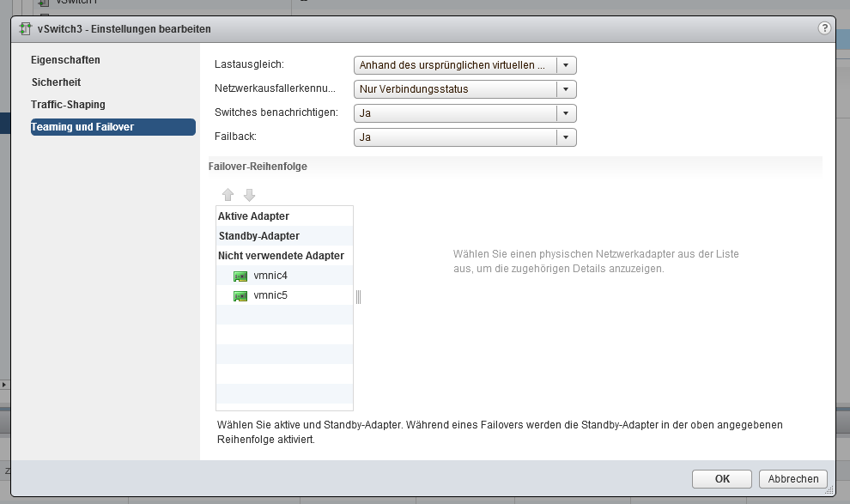Open the Failback dropdown arrow
Screen dimensions: 850x504
566,137
